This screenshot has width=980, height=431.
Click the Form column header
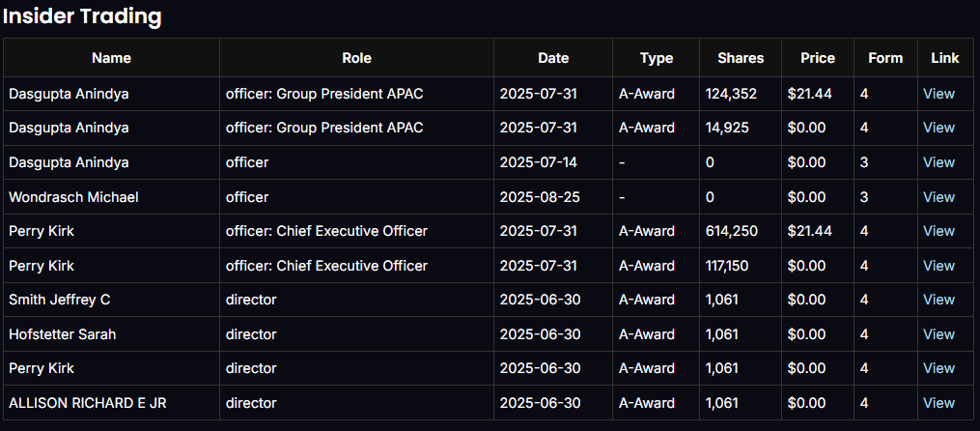pyautogui.click(x=885, y=58)
